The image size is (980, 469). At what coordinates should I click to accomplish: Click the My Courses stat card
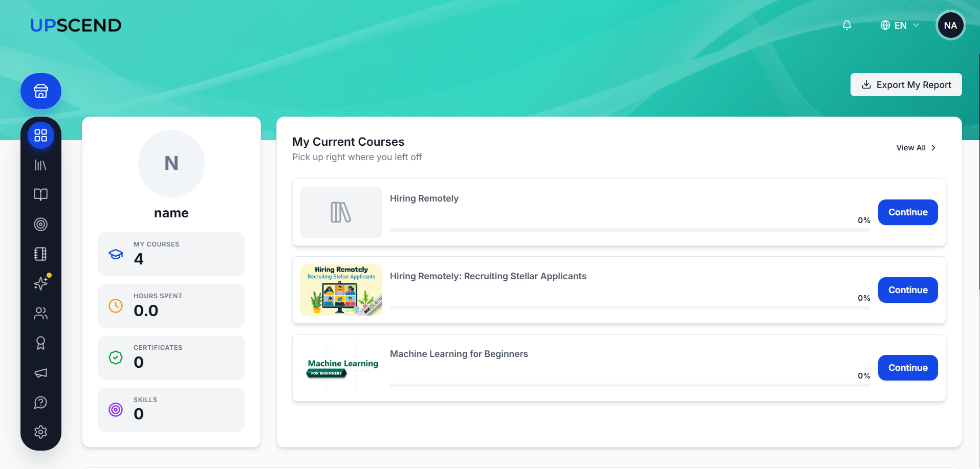click(x=171, y=254)
